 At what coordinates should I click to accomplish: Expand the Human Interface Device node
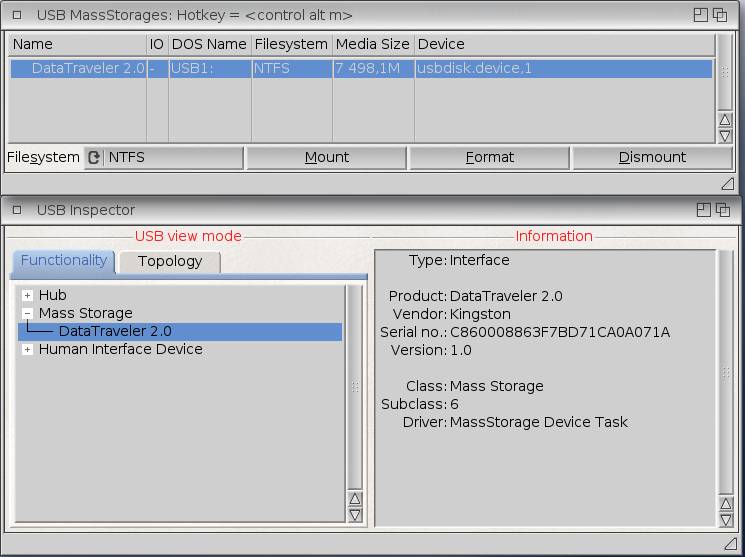click(x=27, y=349)
